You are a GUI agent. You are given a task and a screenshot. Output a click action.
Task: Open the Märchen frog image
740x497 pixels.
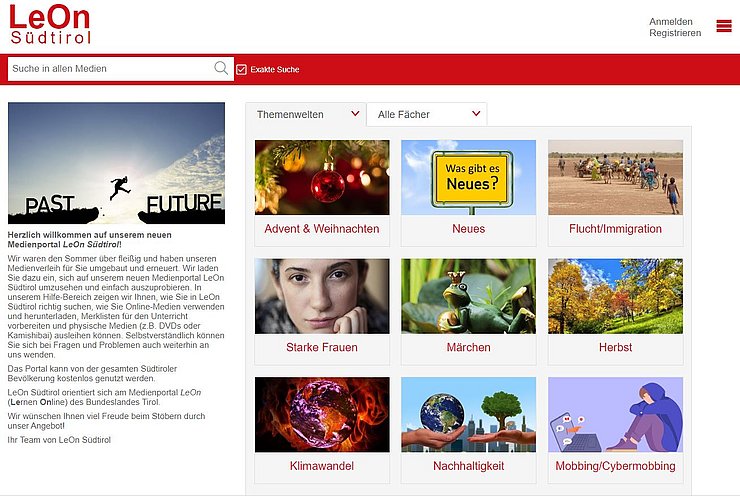(x=468, y=296)
